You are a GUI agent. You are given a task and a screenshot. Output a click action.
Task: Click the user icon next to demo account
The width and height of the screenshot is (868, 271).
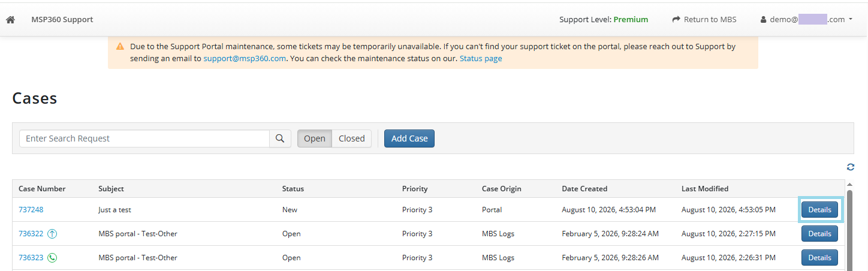tap(764, 20)
